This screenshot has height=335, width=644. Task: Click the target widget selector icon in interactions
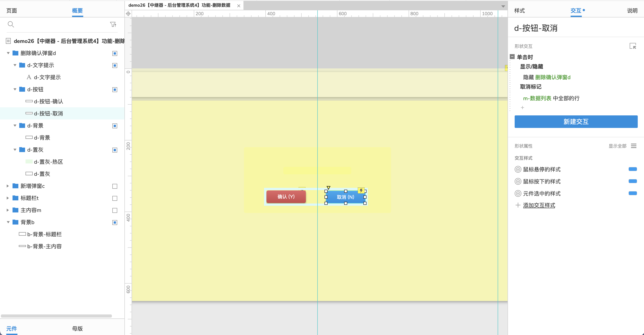pyautogui.click(x=633, y=46)
